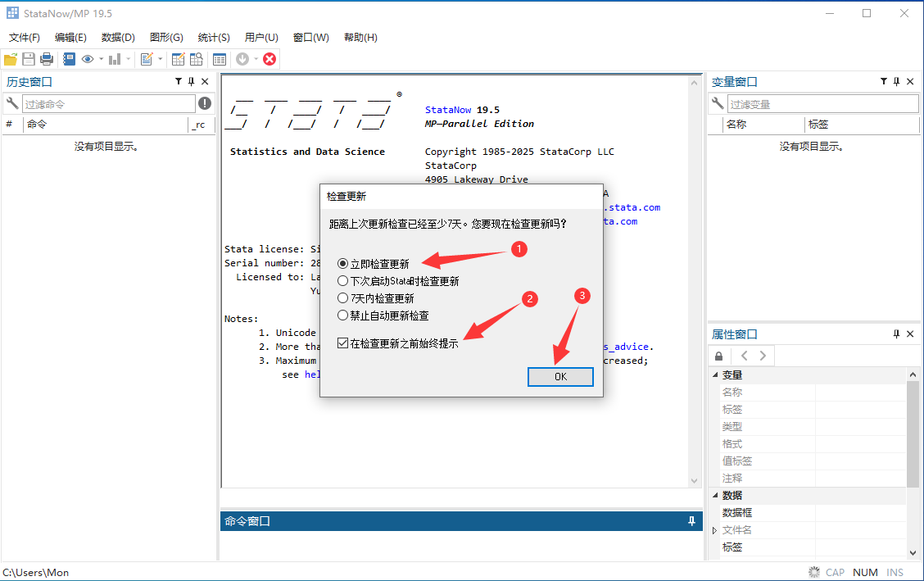The height and width of the screenshot is (581, 924).
Task: Open the Do-file Editor icon
Action: [x=147, y=59]
